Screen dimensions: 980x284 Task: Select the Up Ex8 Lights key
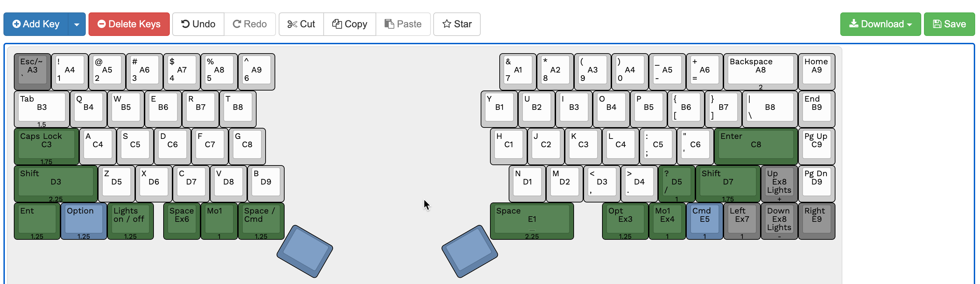pyautogui.click(x=779, y=183)
